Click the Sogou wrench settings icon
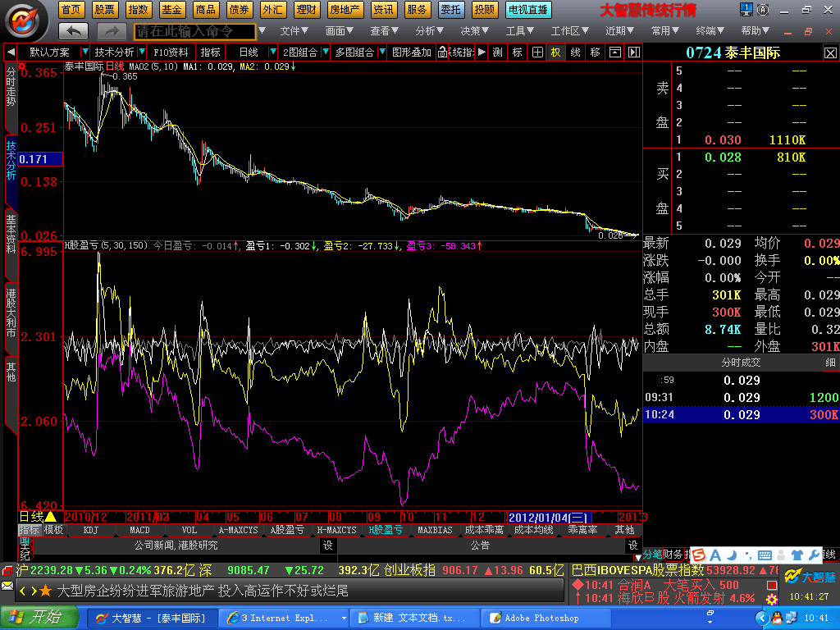 point(815,555)
